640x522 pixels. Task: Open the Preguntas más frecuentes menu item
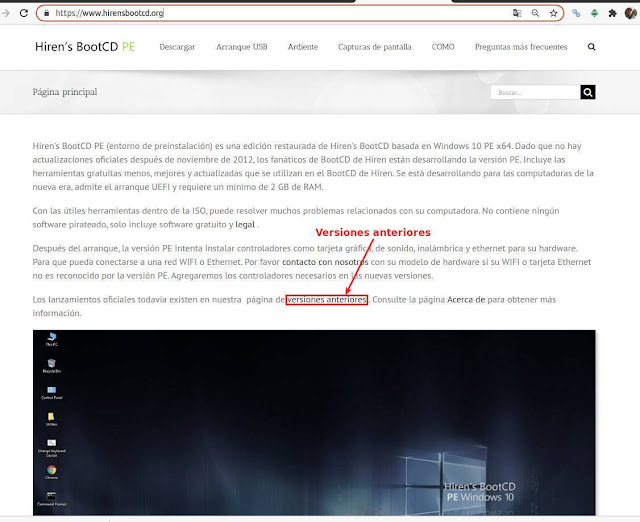point(521,47)
